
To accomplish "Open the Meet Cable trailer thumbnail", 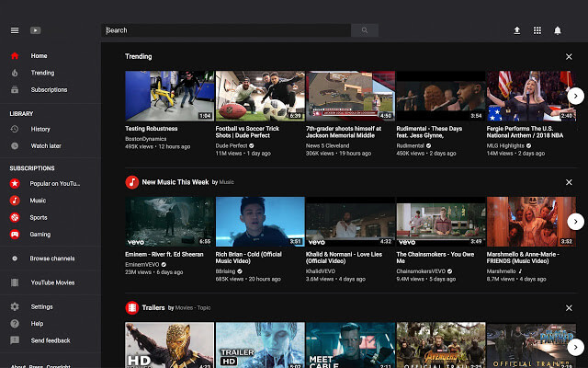I will (x=350, y=345).
